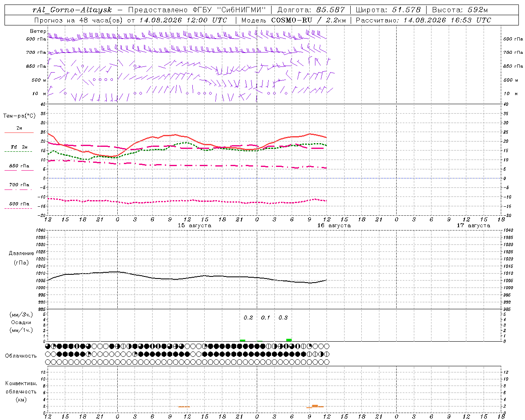The image size is (525, 420).
Task: Click the Облачность cloud cover label
Action: (21, 356)
